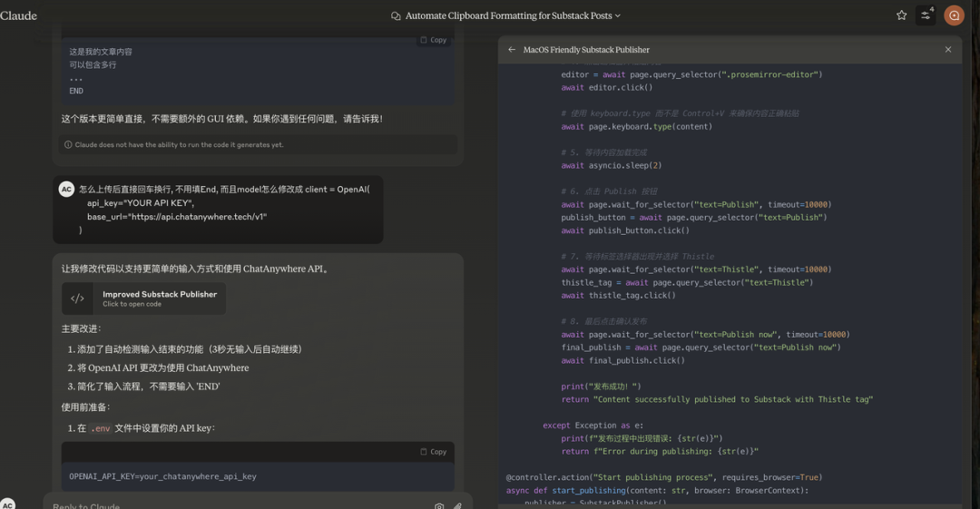Click the base_url line in user message
Image resolution: width=980 pixels, height=509 pixels.
pyautogui.click(x=177, y=217)
